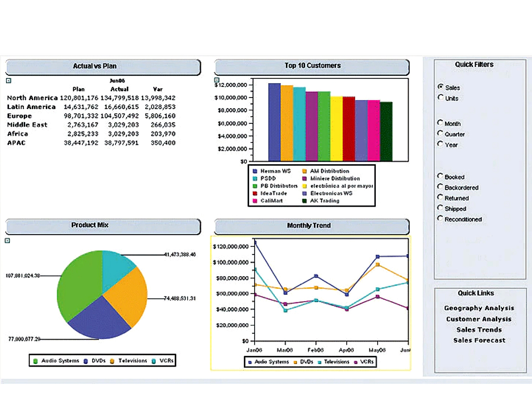The image size is (532, 406).
Task: Click pie label 74,488,531.31
Action: [x=180, y=298]
